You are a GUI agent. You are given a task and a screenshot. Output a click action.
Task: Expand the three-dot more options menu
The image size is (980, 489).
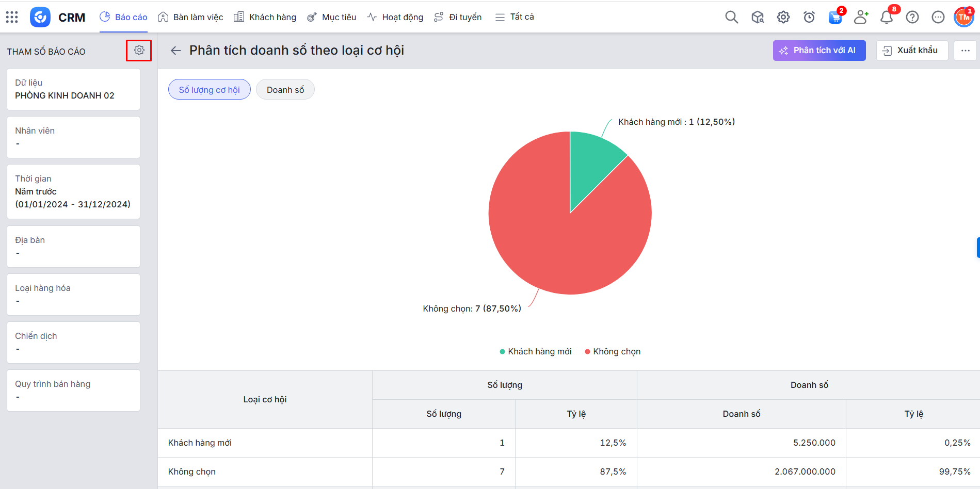pyautogui.click(x=965, y=51)
